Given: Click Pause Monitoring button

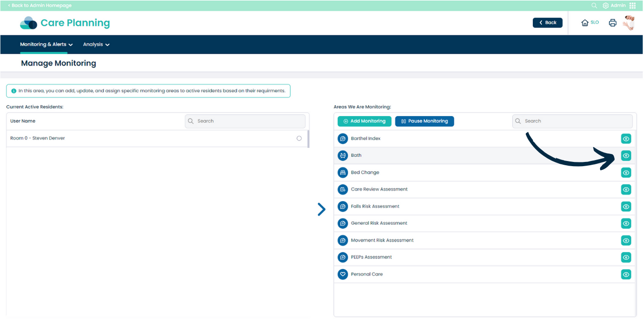Looking at the screenshot, I should [424, 121].
